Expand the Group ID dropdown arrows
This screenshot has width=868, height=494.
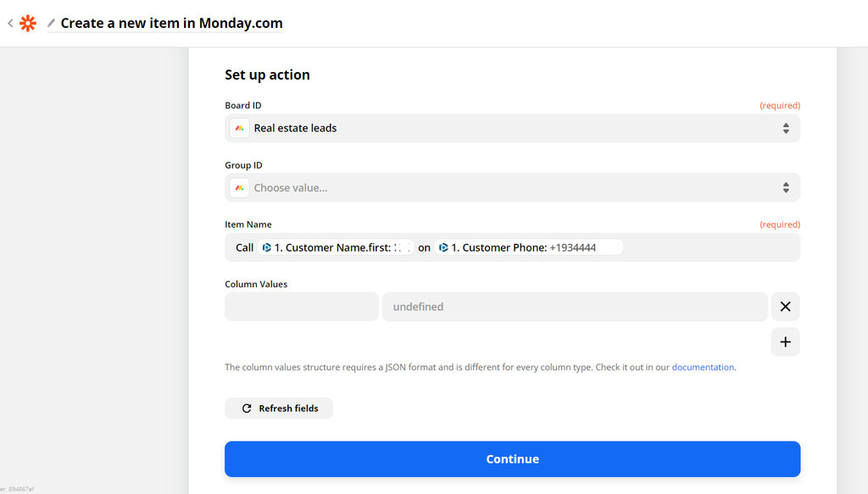[x=786, y=188]
